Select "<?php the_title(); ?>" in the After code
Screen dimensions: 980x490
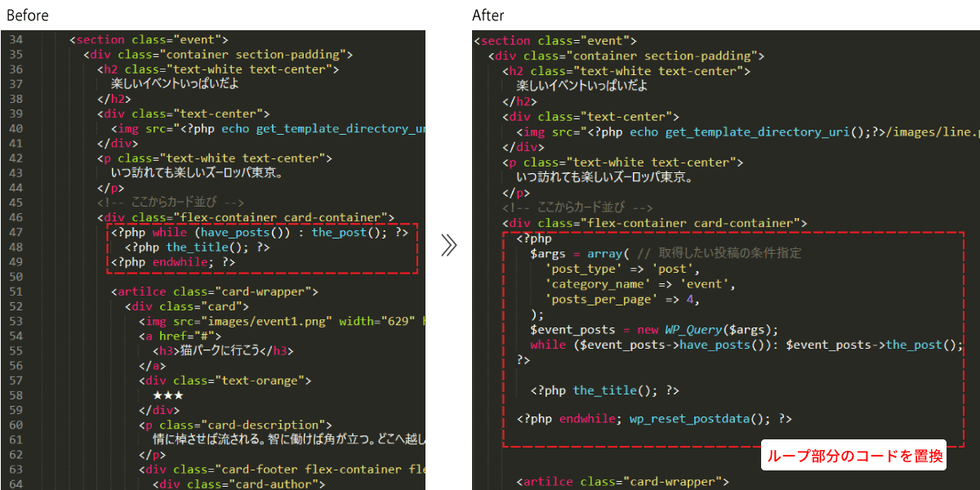point(604,390)
